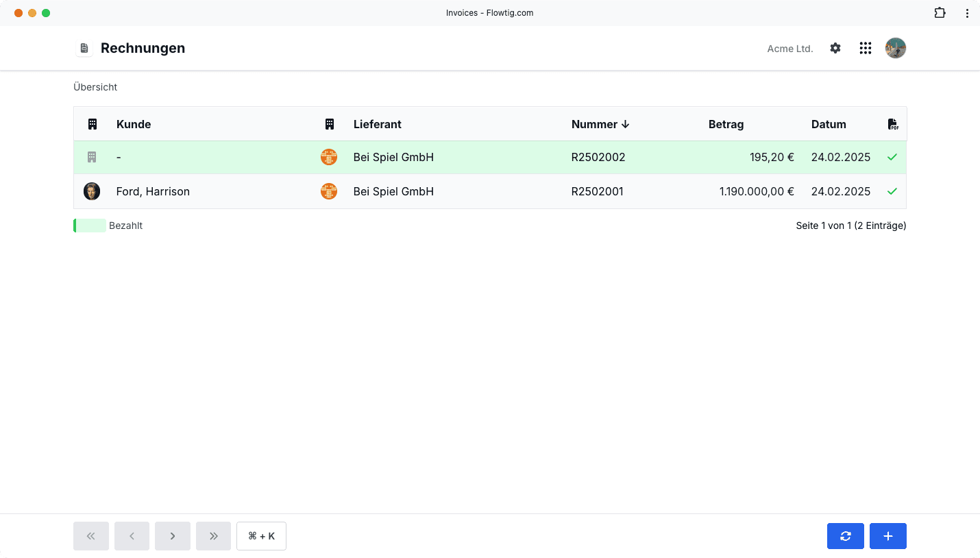Click Harrison Ford's avatar photo

(x=92, y=191)
